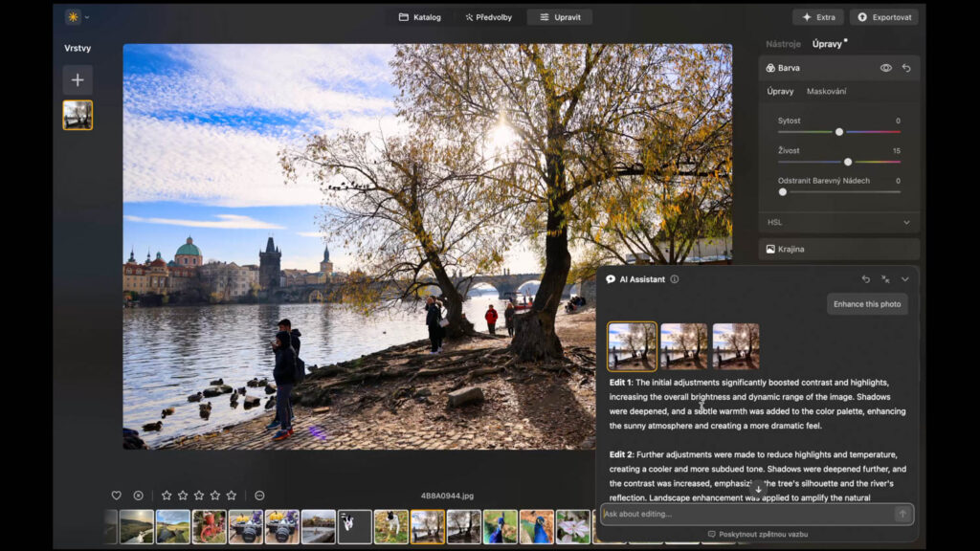
Task: Open the first peacock filmstrip thumbnail
Action: [500, 527]
